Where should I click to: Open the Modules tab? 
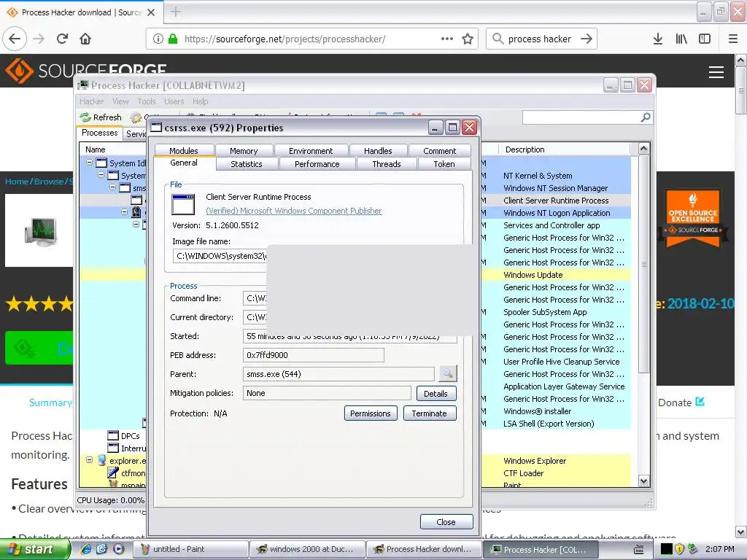183,150
